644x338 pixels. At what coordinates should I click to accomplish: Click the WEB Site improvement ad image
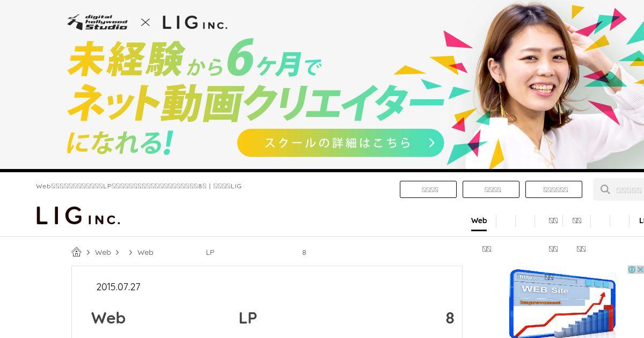[562, 303]
